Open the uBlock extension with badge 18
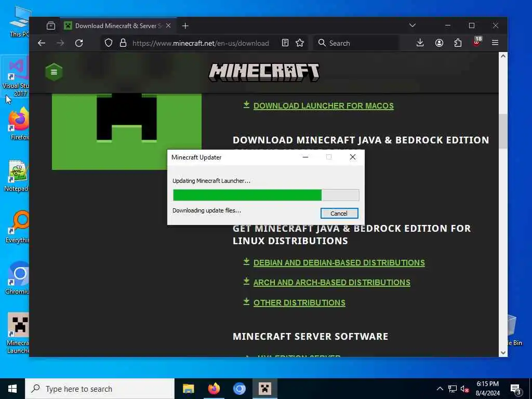Viewport: 532px width, 399px height. 477,42
